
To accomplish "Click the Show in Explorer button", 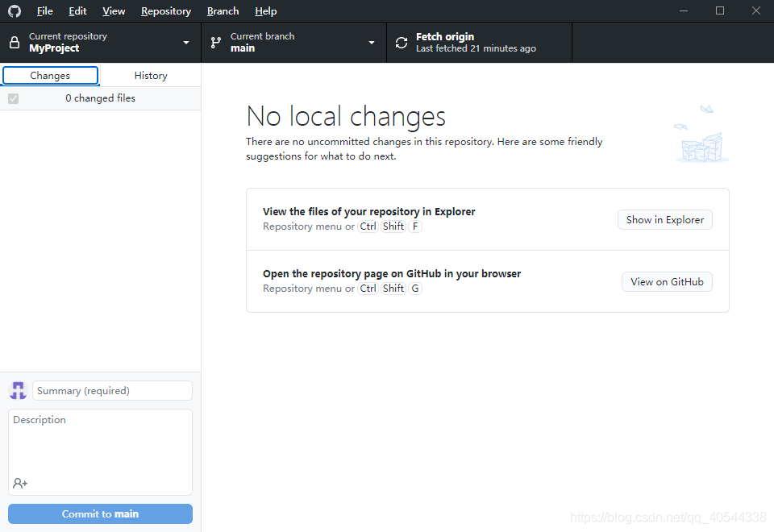I will coord(665,219).
